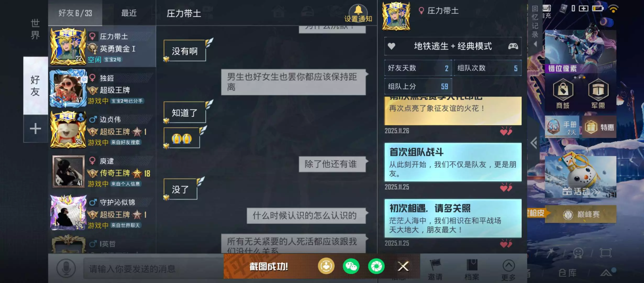Add a friend with plus button
644x283 pixels.
[x=35, y=129]
